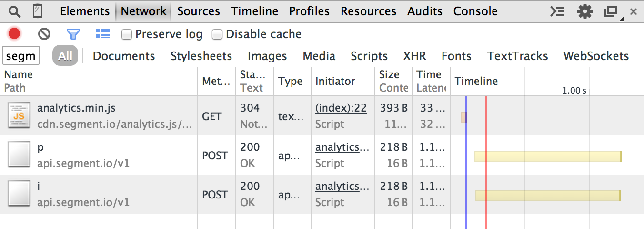644x229 pixels.
Task: Click the yellow timeline bar for request p
Action: pos(548,156)
